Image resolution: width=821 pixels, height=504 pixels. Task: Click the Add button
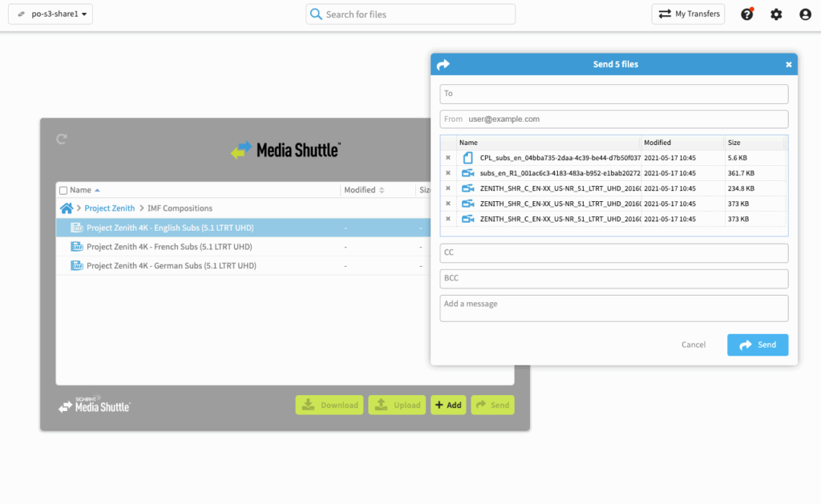coord(448,405)
